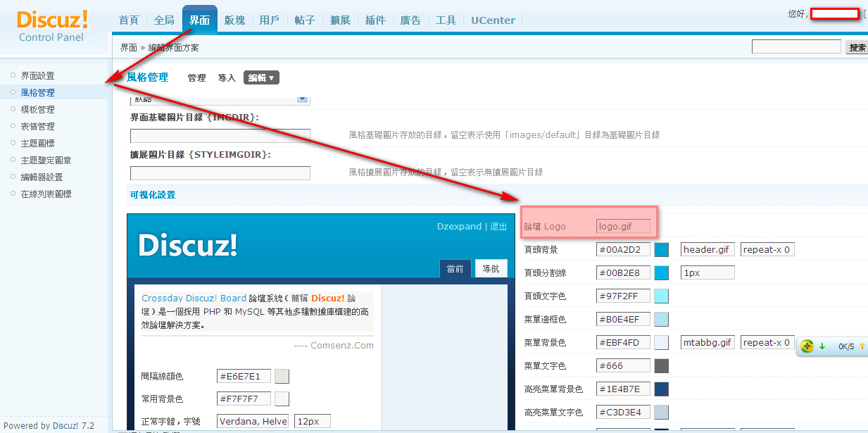The height and width of the screenshot is (433, 868).
Task: Open the 用戶 menu tab
Action: [270, 20]
